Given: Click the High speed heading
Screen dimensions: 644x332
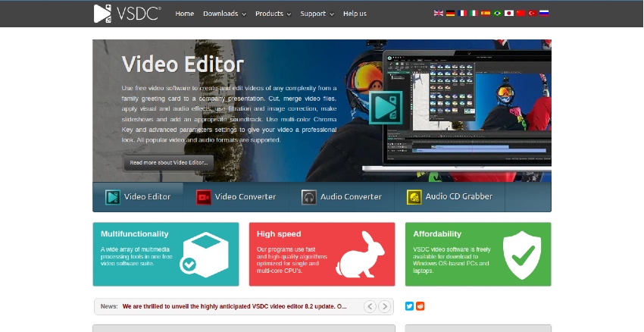Looking at the screenshot, I should [x=279, y=233].
